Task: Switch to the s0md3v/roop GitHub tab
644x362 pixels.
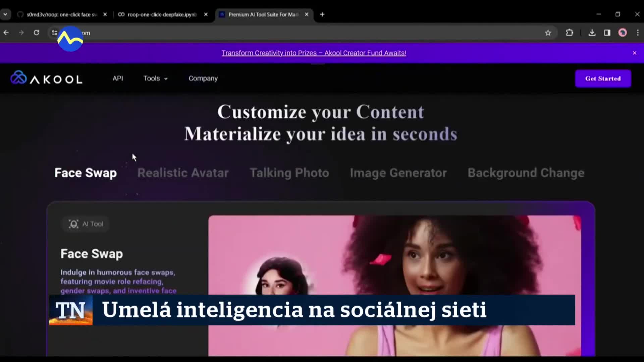Action: point(62,14)
